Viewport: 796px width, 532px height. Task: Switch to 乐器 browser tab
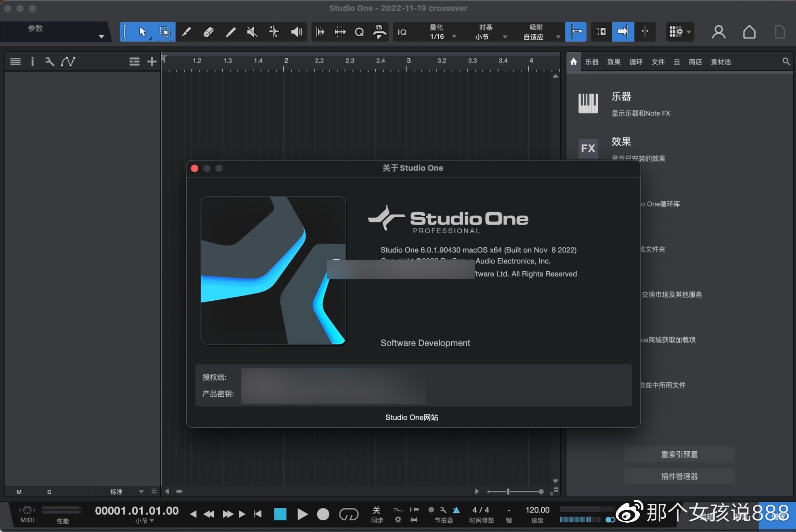[x=592, y=62]
